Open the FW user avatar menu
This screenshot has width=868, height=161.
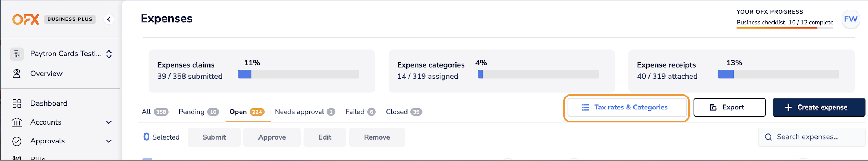pyautogui.click(x=850, y=19)
